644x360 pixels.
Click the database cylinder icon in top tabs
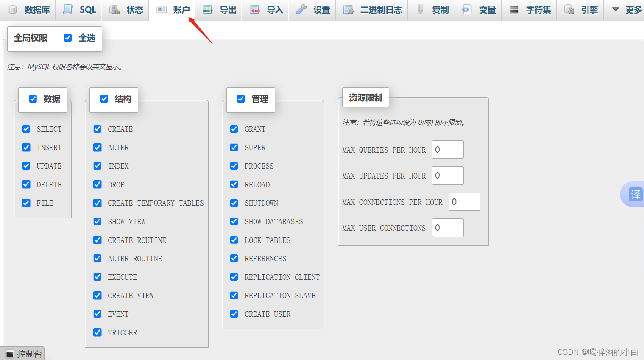pos(13,9)
